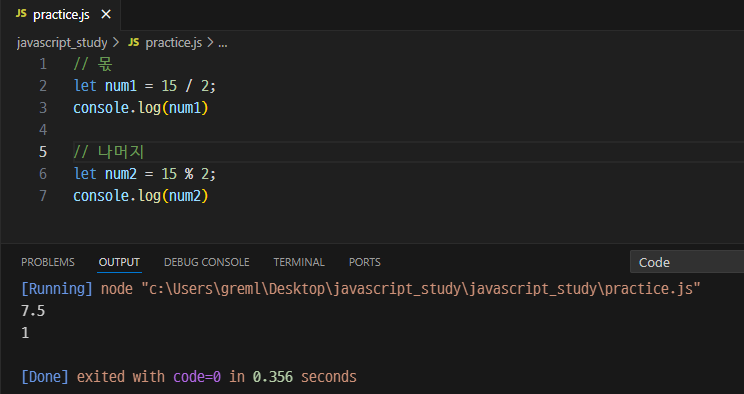Screen dimensions: 744x394
Task: Click the [Running] node command output line
Action: (x=361, y=289)
